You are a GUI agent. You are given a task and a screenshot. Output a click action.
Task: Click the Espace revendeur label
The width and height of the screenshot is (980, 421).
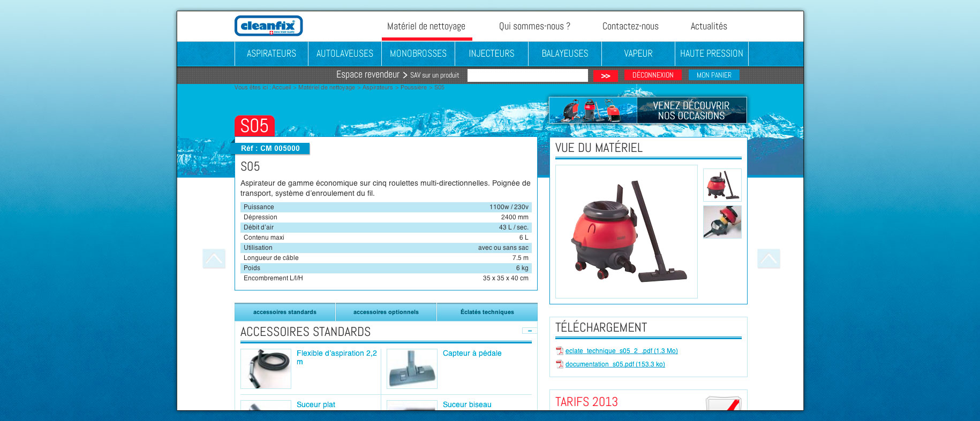click(368, 74)
